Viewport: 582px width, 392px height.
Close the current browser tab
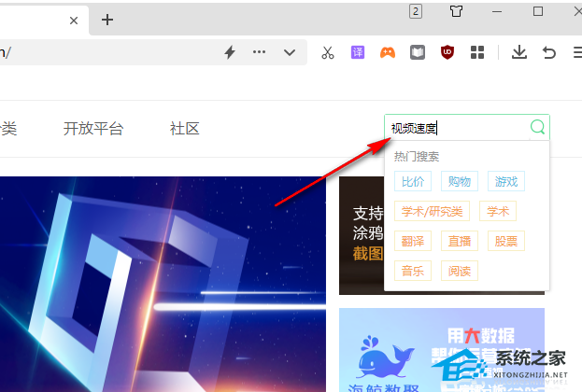(74, 21)
